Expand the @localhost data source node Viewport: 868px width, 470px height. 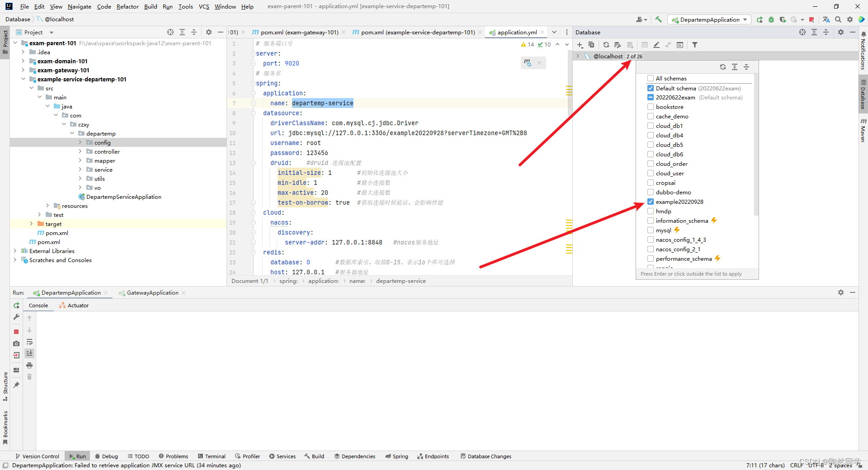578,56
